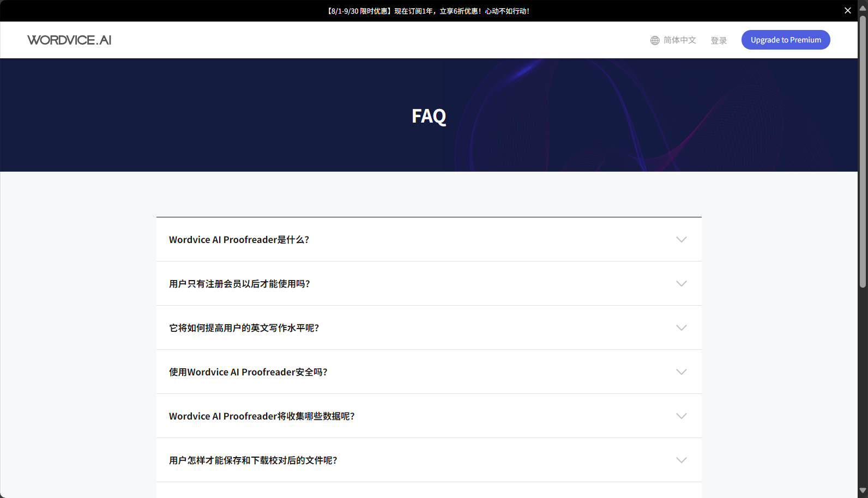868x498 pixels.
Task: Click the Upgrade to Premium button
Action: coord(786,40)
